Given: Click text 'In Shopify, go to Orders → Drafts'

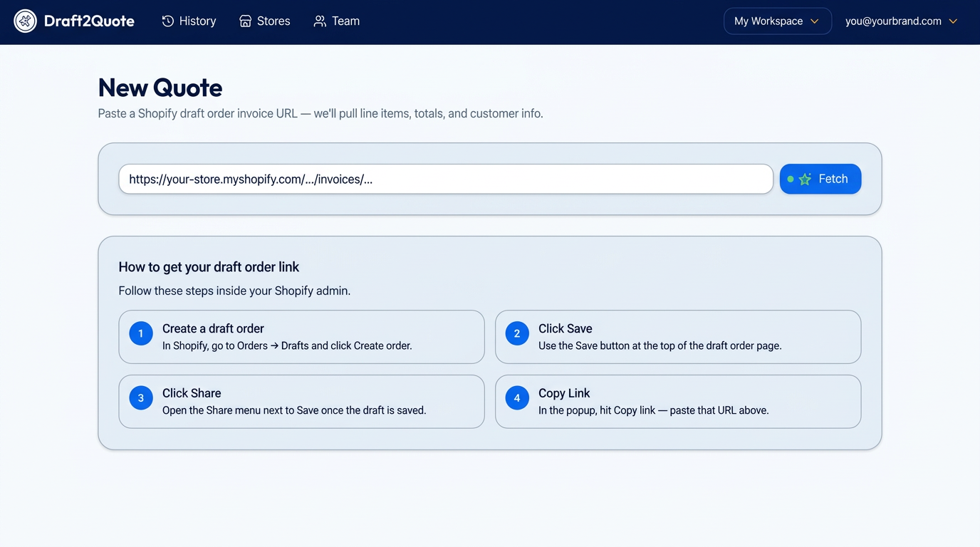Looking at the screenshot, I should (235, 346).
